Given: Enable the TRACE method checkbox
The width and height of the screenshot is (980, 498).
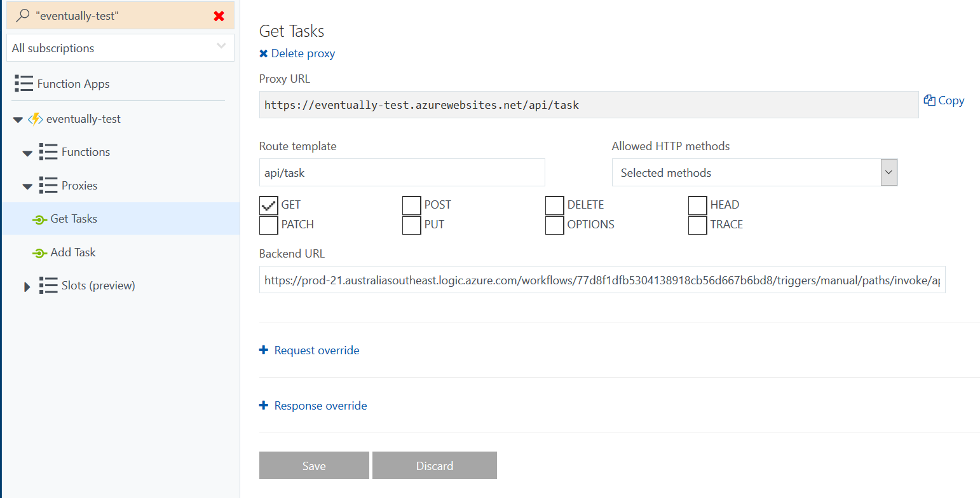Looking at the screenshot, I should (698, 225).
